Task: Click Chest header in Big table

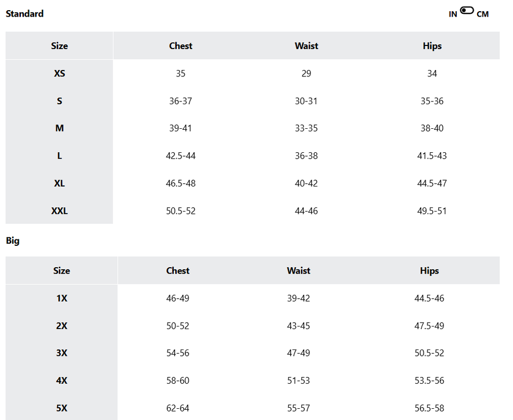Action: click(178, 271)
